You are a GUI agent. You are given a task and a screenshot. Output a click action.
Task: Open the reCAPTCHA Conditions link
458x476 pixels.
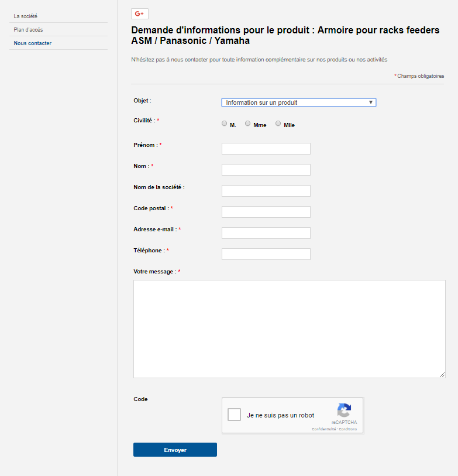(x=348, y=429)
